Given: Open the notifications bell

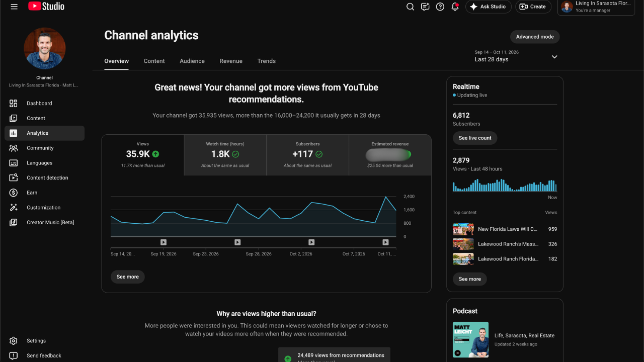Looking at the screenshot, I should pos(455,7).
